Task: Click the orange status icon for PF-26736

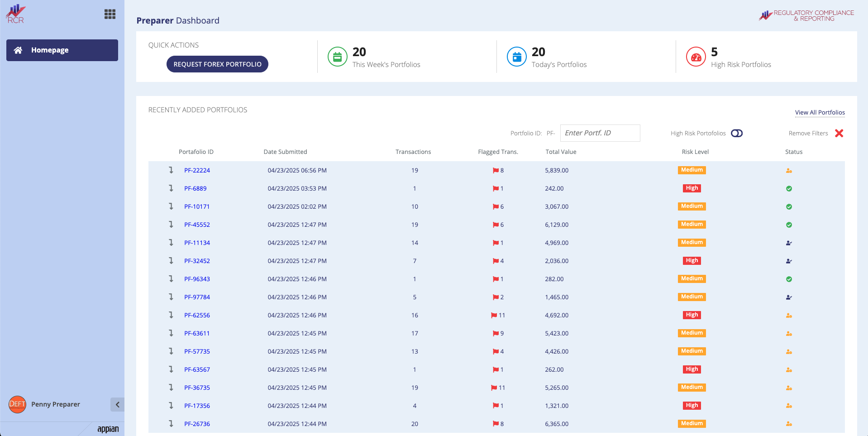Action: 789,424
